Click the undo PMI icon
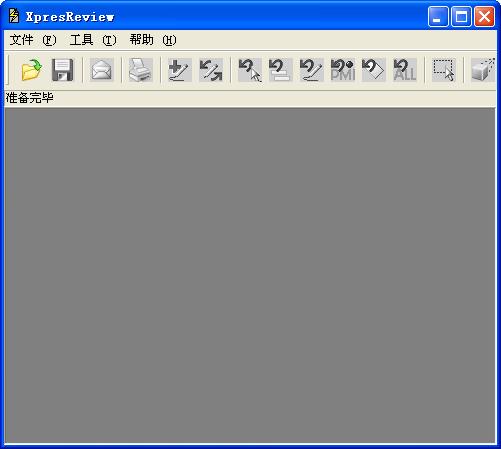501x449 pixels. [343, 70]
